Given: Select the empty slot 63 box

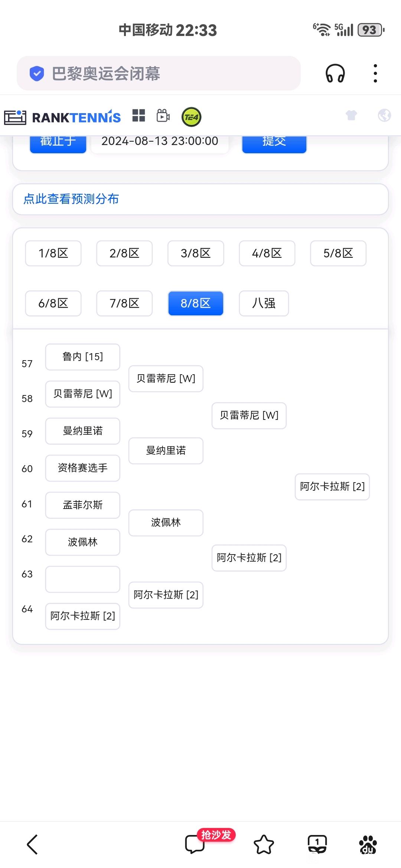Looking at the screenshot, I should click(83, 579).
